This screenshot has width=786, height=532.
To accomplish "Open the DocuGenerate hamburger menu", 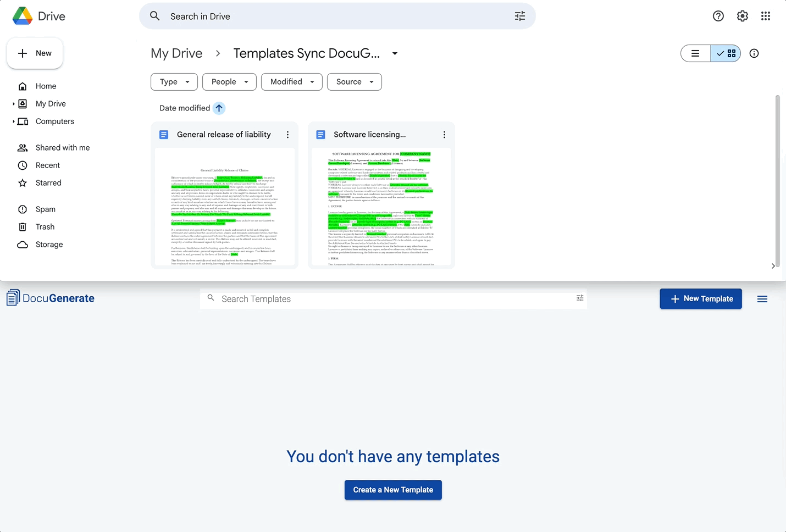I will tap(762, 299).
